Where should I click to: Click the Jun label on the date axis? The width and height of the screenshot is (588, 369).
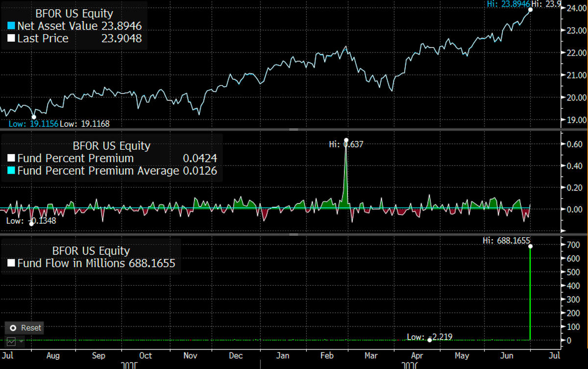507,356
